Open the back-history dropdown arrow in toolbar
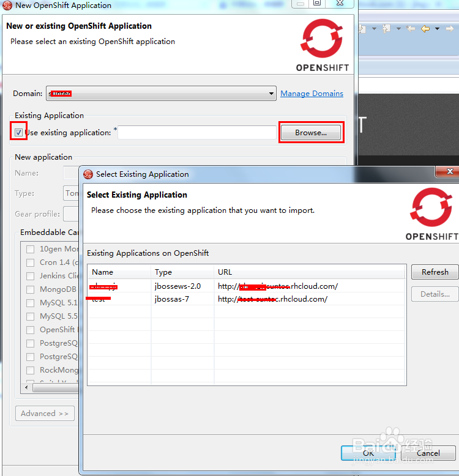Image resolution: width=459 pixels, height=476 pixels. tap(437, 29)
